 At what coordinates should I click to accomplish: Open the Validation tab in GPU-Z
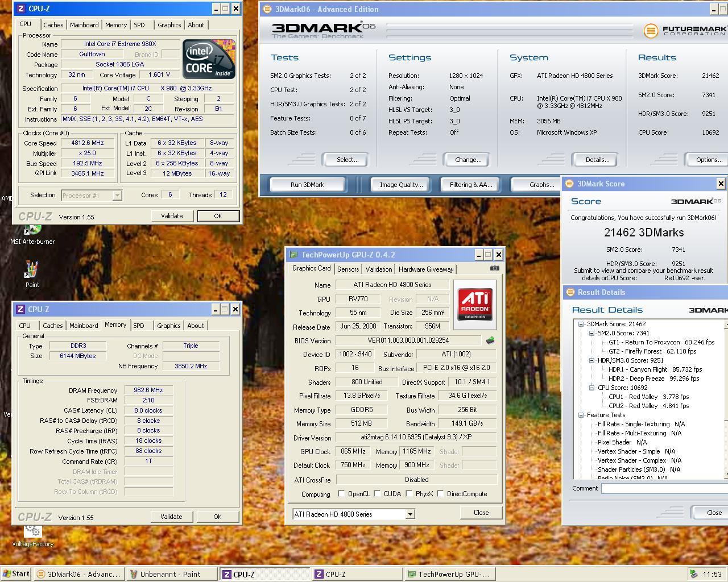pyautogui.click(x=379, y=269)
